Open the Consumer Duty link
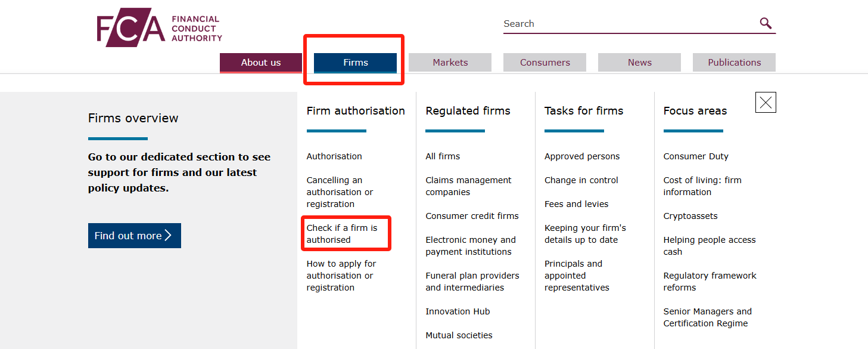This screenshot has height=349, width=868. pos(696,156)
